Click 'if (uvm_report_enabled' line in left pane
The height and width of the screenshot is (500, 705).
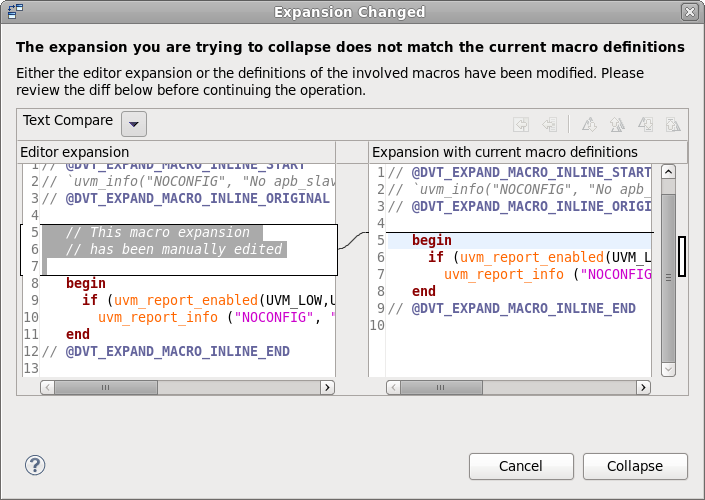pyautogui.click(x=209, y=300)
